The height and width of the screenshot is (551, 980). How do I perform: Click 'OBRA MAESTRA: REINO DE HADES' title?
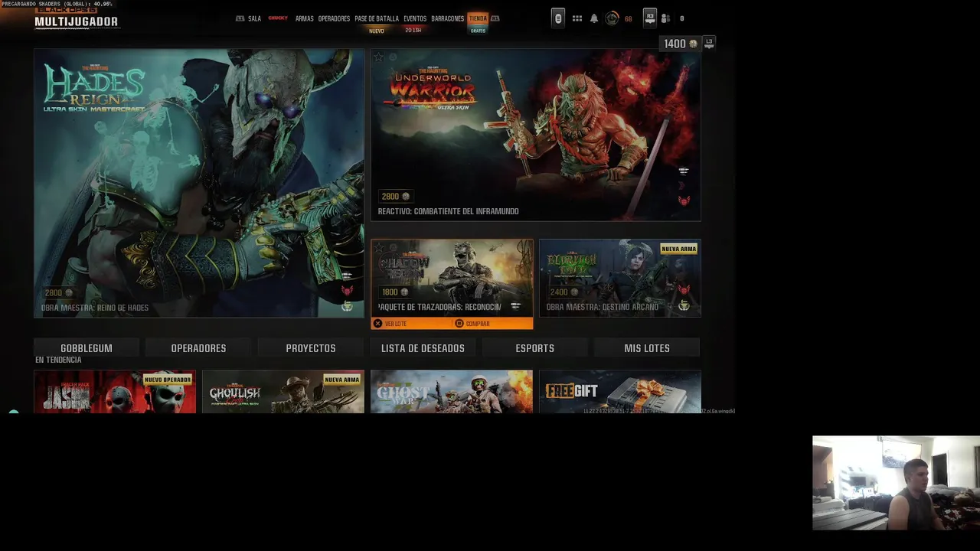(x=95, y=308)
